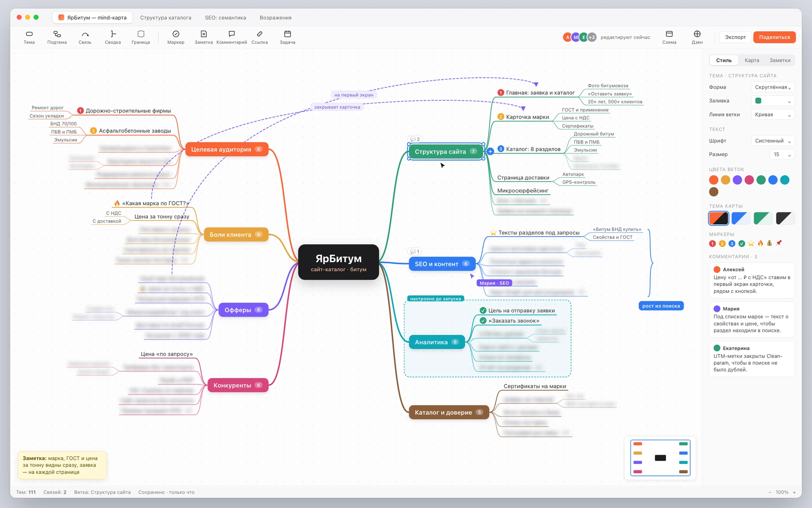Switch to Структура каталога tab
The image size is (812, 508).
pyautogui.click(x=166, y=17)
